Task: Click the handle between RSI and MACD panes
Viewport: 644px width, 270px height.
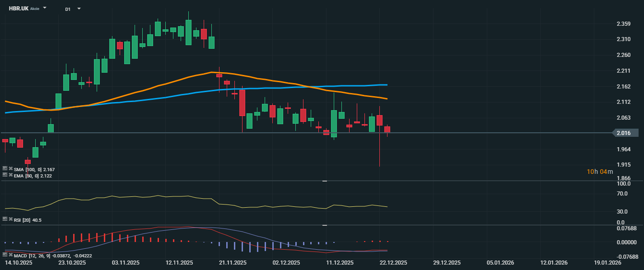Action: (x=324, y=225)
